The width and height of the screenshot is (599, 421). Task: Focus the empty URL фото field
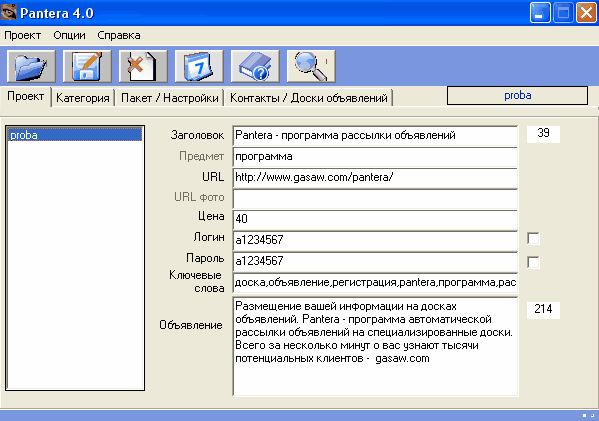click(x=375, y=199)
